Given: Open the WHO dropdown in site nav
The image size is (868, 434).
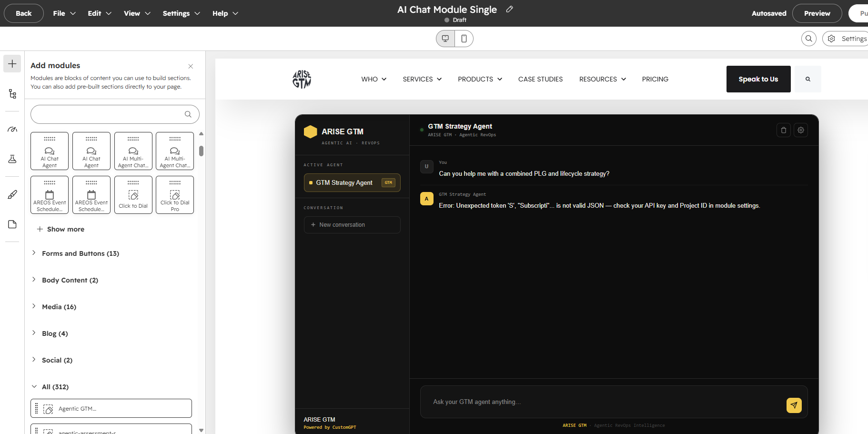Looking at the screenshot, I should 374,79.
